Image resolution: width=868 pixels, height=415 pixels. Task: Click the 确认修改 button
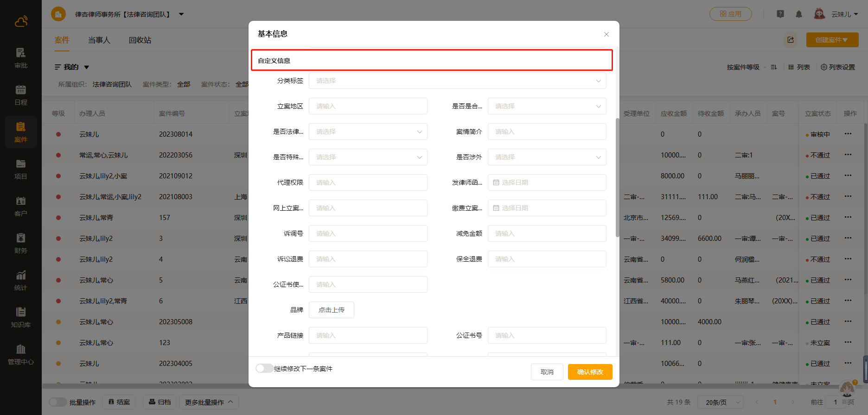click(590, 372)
